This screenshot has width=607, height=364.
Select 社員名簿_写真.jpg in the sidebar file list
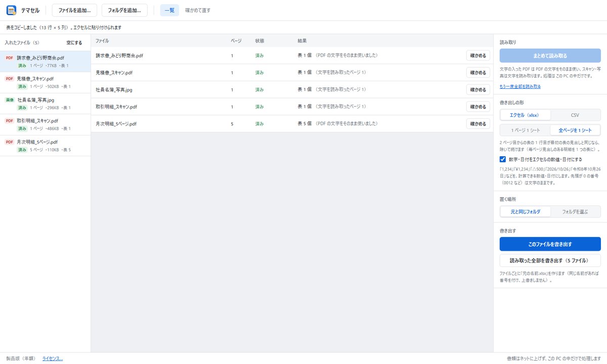click(x=46, y=104)
